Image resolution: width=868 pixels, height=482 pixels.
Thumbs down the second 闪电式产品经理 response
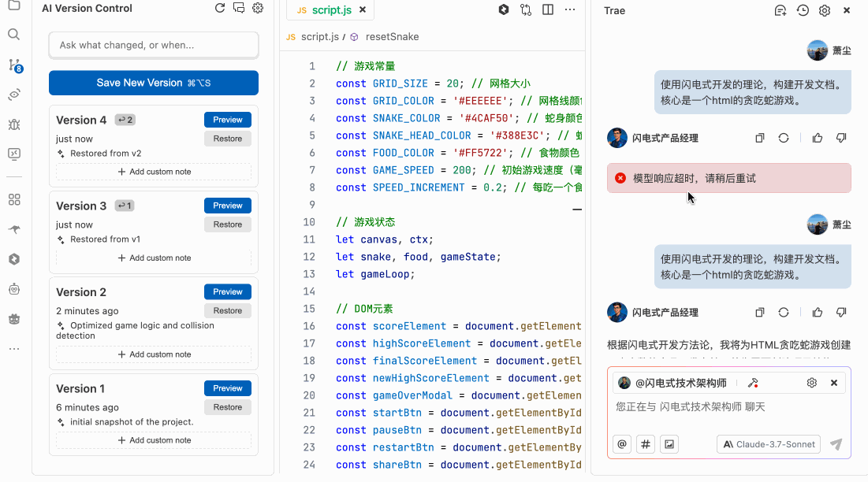(841, 313)
